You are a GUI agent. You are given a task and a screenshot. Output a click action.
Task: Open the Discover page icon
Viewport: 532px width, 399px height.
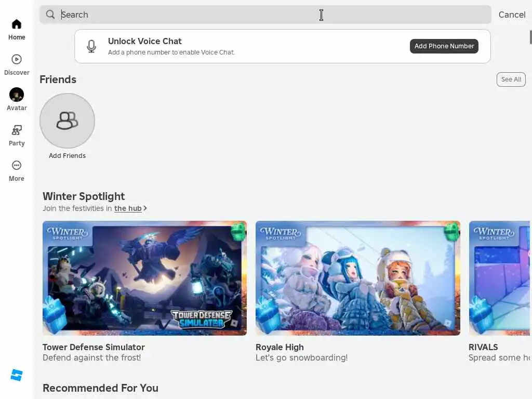(16, 59)
